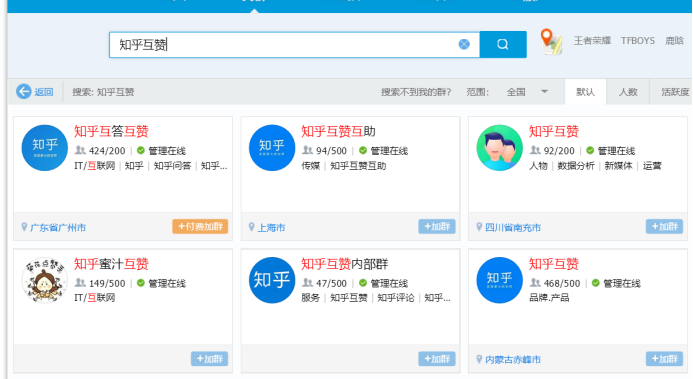Click the green admin-online check for 知乎蜜汁互赞
The image size is (693, 379).
141,283
